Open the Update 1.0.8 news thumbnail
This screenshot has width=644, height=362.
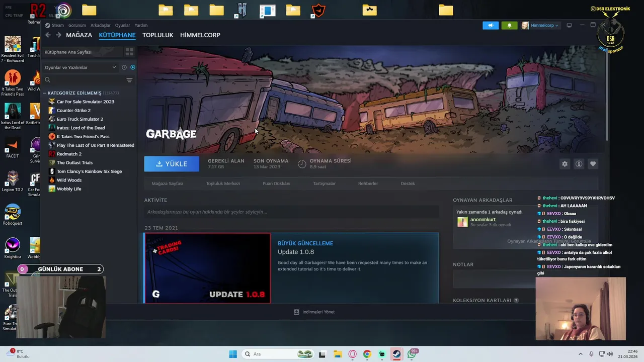pos(207,268)
